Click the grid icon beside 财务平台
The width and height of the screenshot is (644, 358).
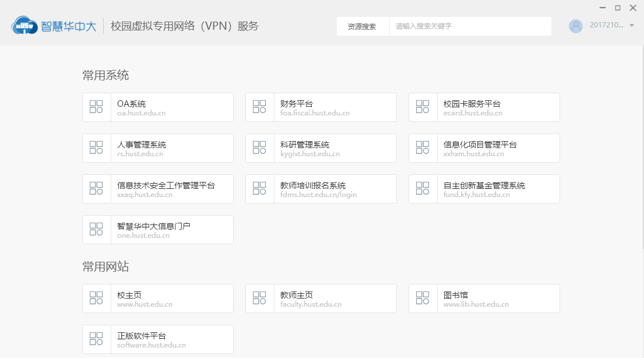(x=259, y=107)
